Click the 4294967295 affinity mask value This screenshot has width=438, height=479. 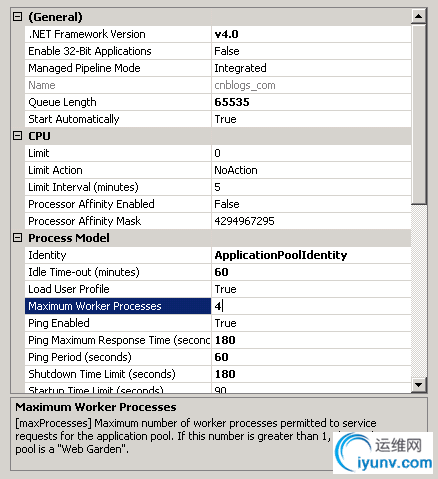(311, 221)
